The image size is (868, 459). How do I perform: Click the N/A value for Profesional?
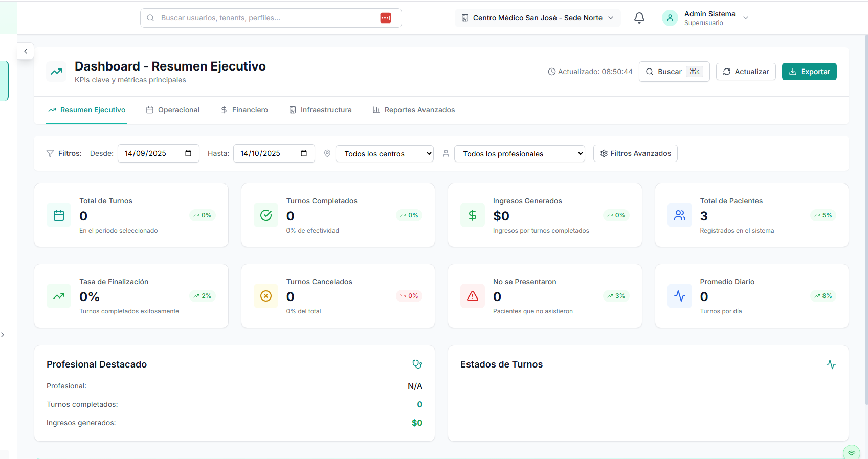coord(415,386)
